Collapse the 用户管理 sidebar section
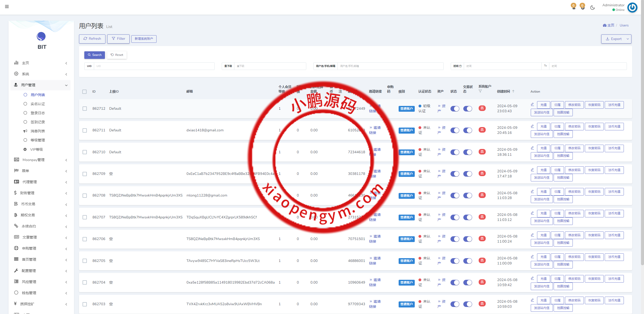The height and width of the screenshot is (314, 644). click(41, 85)
